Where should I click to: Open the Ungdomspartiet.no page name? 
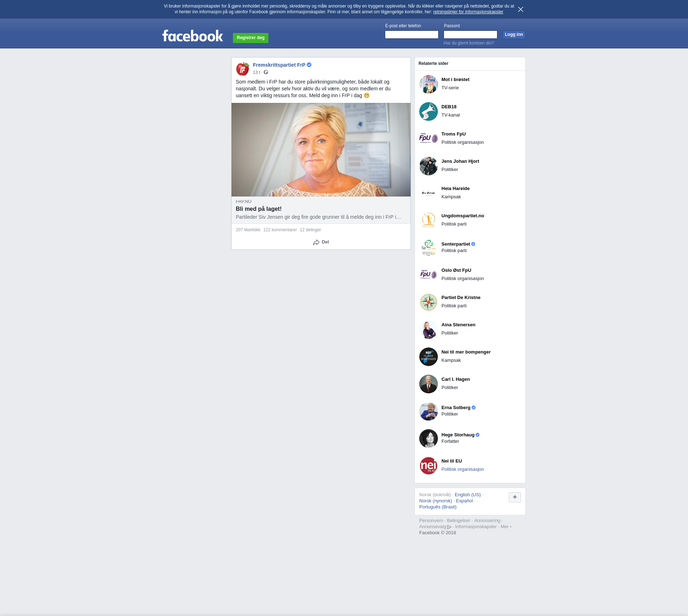pos(463,216)
